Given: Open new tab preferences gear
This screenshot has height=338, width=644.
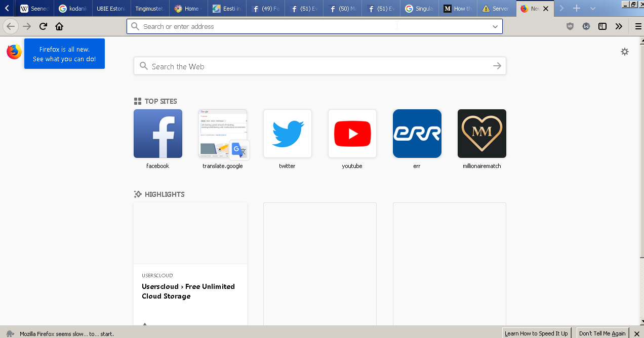Looking at the screenshot, I should click(625, 52).
